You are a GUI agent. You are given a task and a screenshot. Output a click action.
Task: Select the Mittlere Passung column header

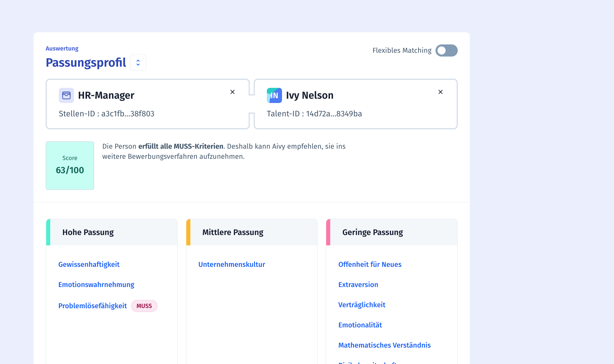tap(233, 232)
